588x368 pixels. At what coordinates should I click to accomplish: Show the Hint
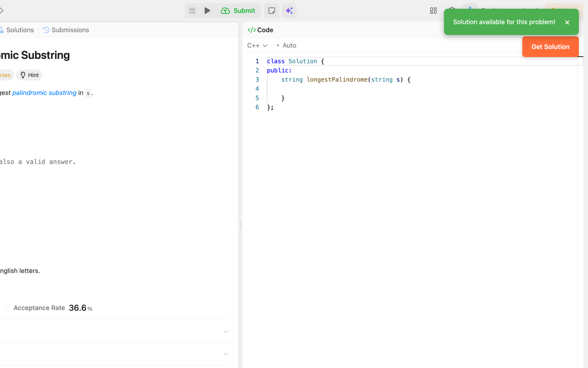(x=29, y=75)
